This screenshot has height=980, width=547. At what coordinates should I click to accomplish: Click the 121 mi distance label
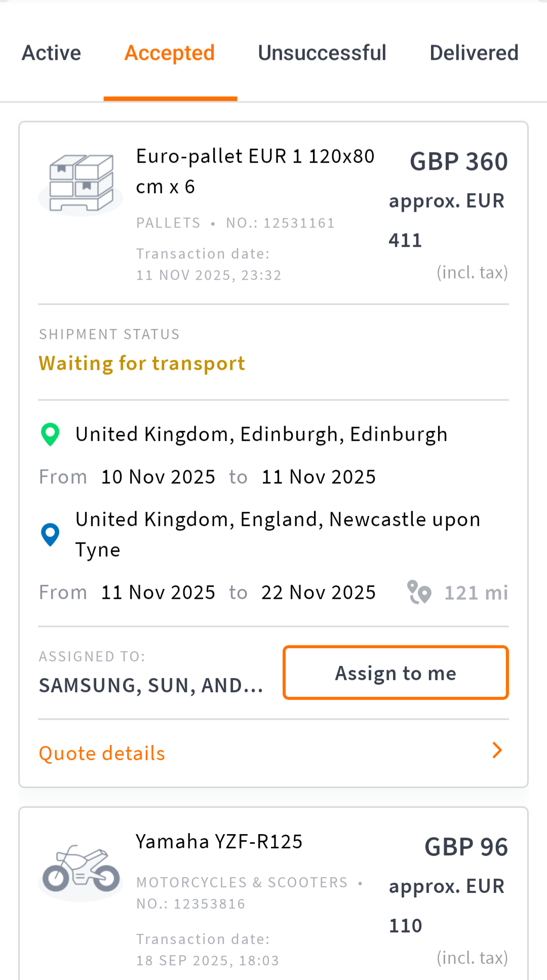click(x=476, y=593)
